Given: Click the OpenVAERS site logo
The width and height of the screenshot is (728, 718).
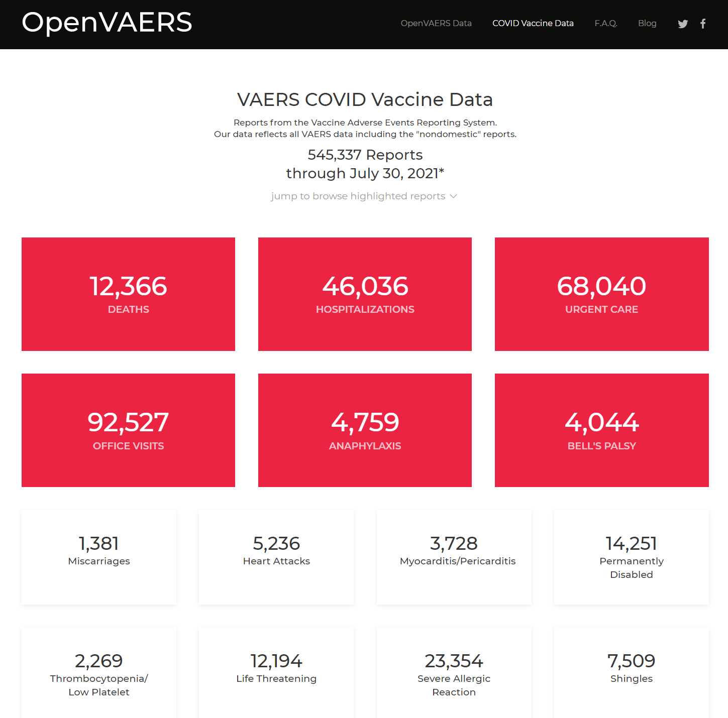Looking at the screenshot, I should [107, 23].
